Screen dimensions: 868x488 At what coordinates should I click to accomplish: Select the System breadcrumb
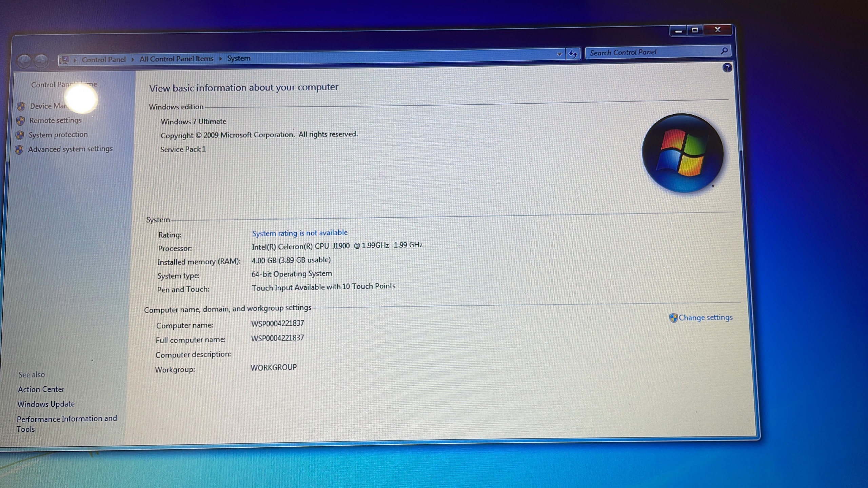[x=239, y=58]
